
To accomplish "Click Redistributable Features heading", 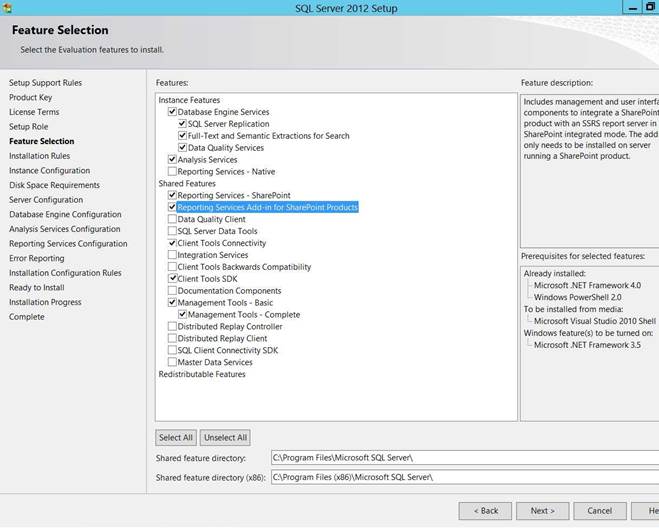I will [x=202, y=374].
